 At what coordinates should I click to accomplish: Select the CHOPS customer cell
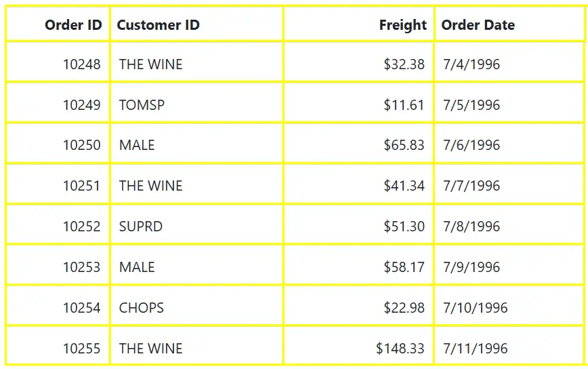tap(142, 308)
